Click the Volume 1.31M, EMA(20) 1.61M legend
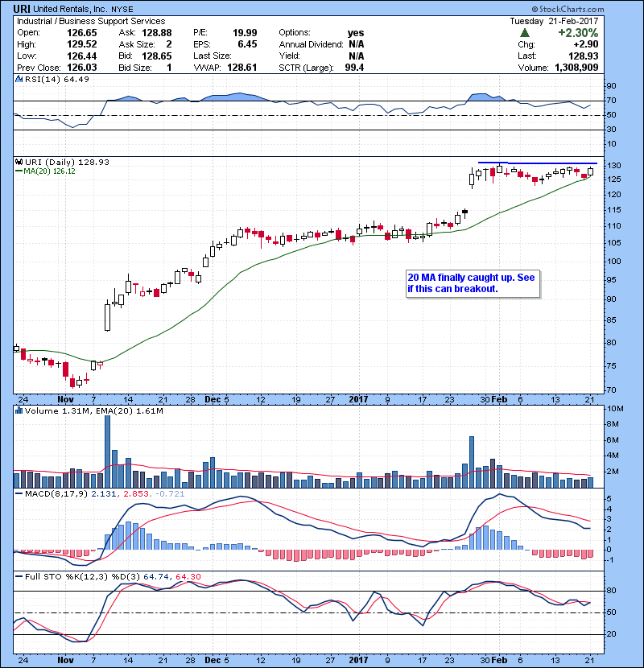Screen dimensions: 644x668 93,411
